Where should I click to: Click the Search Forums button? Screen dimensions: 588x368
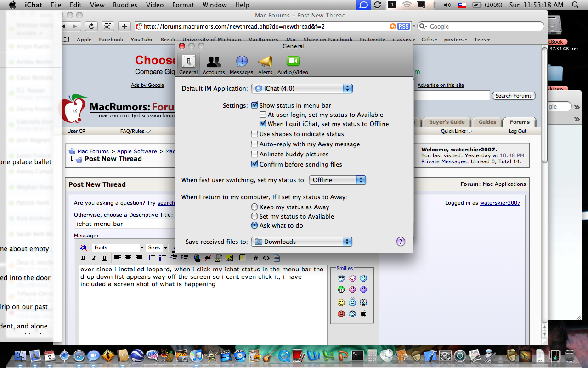point(514,96)
